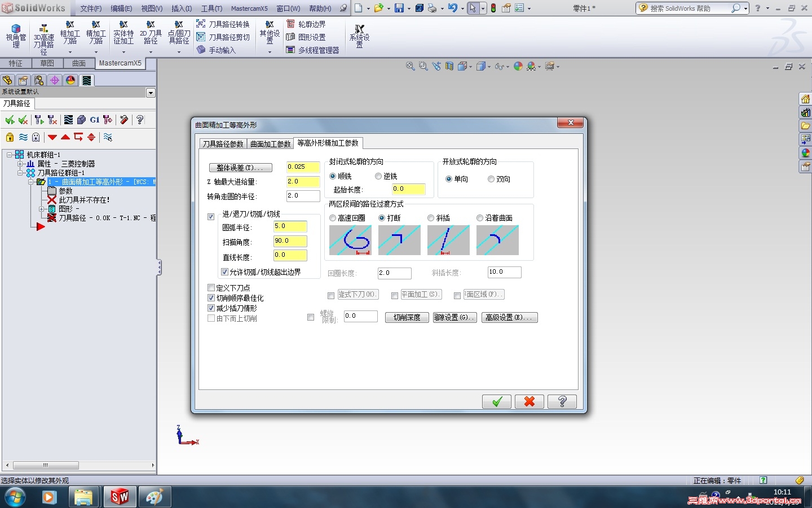The image size is (812, 508).
Task: Open the MastercamX5 menu bar item
Action: coord(249,8)
